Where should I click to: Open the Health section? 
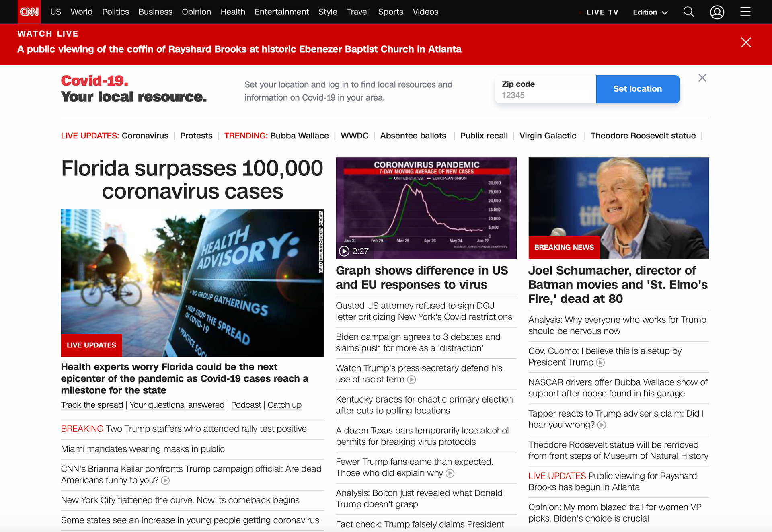click(x=233, y=12)
